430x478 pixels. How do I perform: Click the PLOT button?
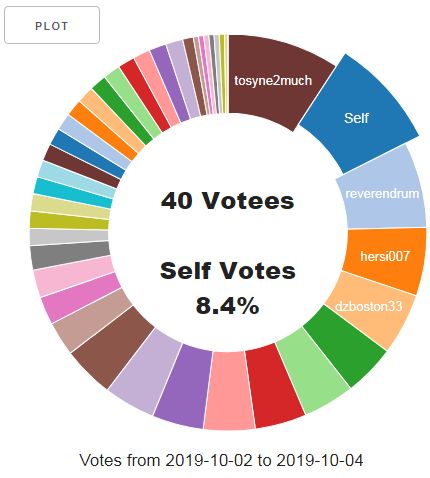tap(52, 25)
